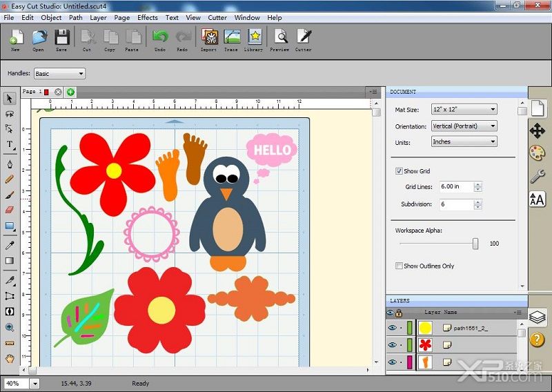Add a new page with green plus
Screen dimensions: 552x392
71,92
